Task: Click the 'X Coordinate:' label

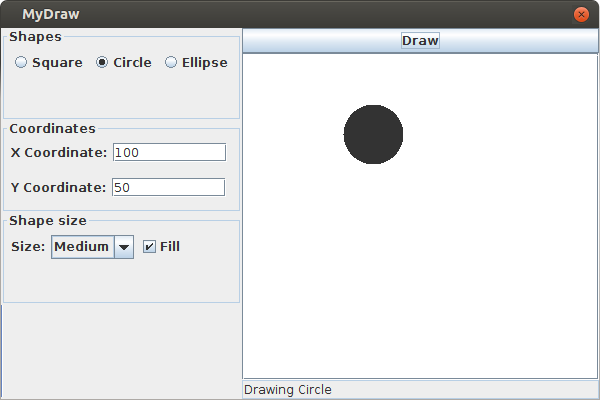Action: 59,152
